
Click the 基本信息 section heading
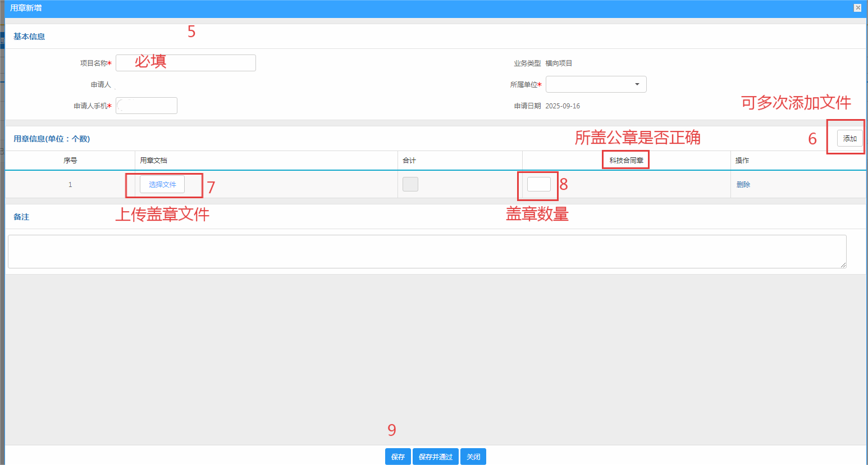point(29,37)
